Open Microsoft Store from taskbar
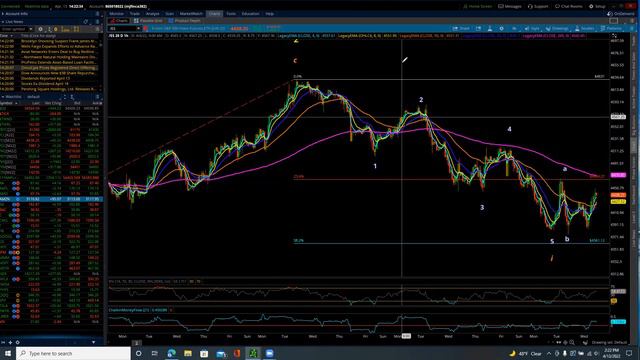This screenshot has width=640, height=360. [204, 353]
